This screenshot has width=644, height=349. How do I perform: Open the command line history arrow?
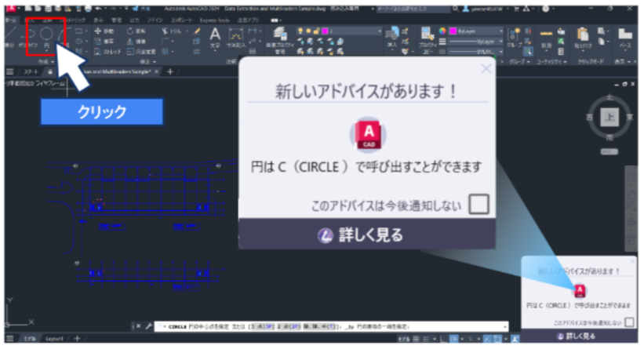pyautogui.click(x=505, y=326)
